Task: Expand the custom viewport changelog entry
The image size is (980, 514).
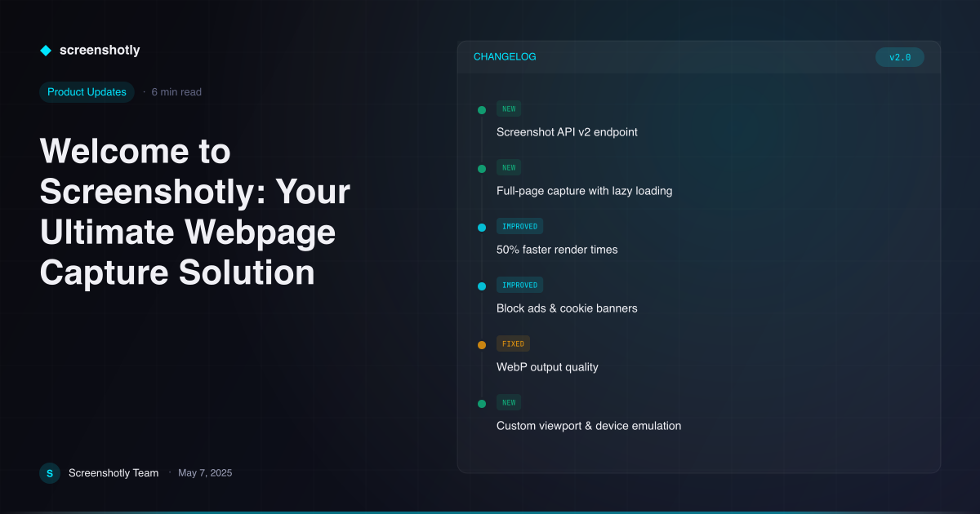Action: point(589,425)
